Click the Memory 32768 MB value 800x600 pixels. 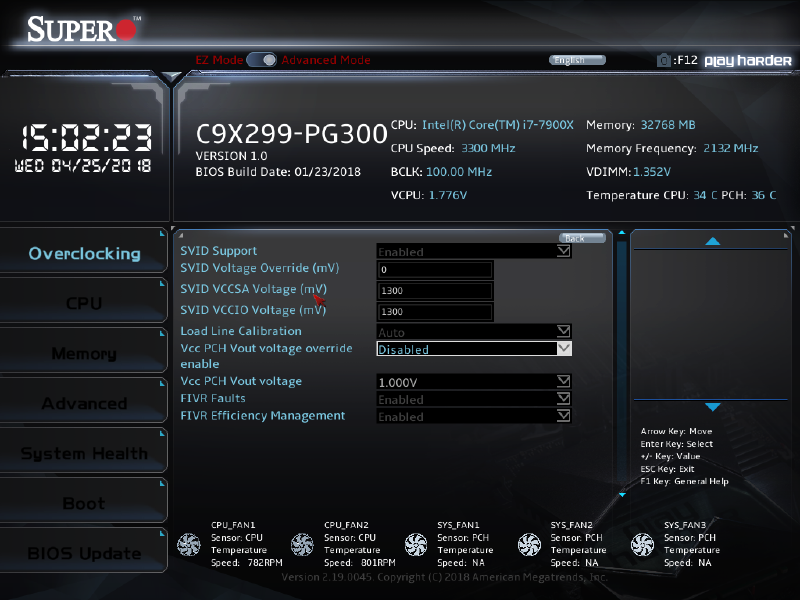tap(668, 125)
